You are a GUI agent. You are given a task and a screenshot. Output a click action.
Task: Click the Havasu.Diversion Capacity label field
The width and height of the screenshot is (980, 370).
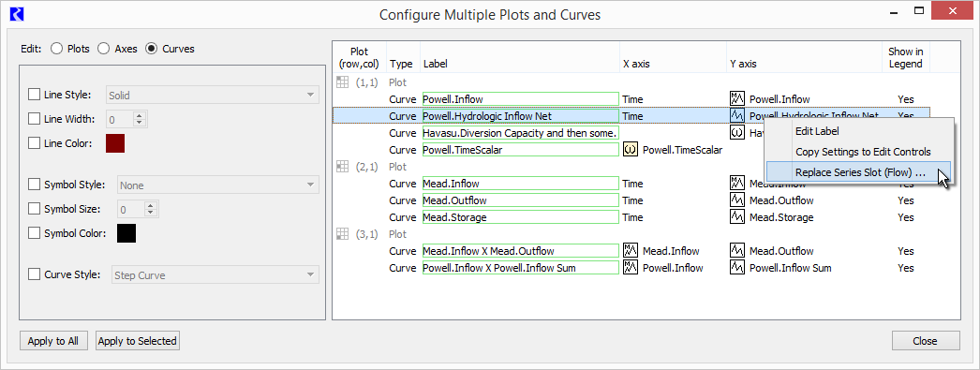point(520,132)
